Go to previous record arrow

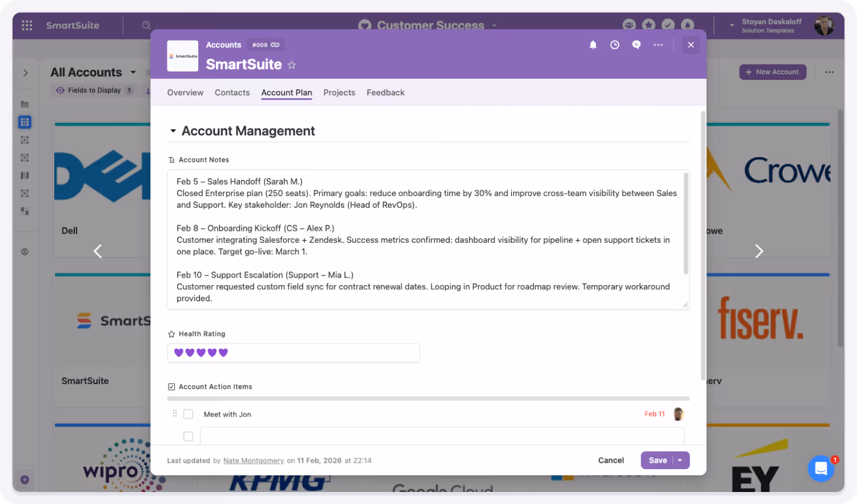(98, 251)
